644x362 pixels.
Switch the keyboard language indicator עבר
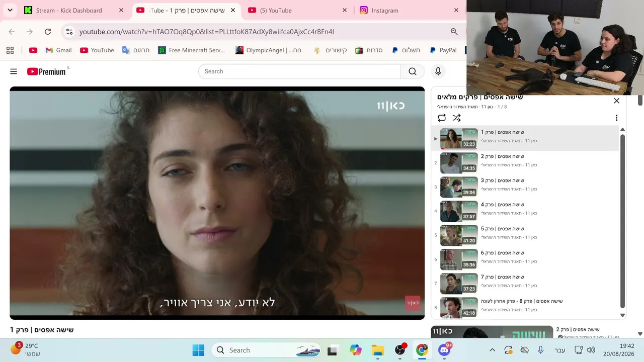point(559,350)
